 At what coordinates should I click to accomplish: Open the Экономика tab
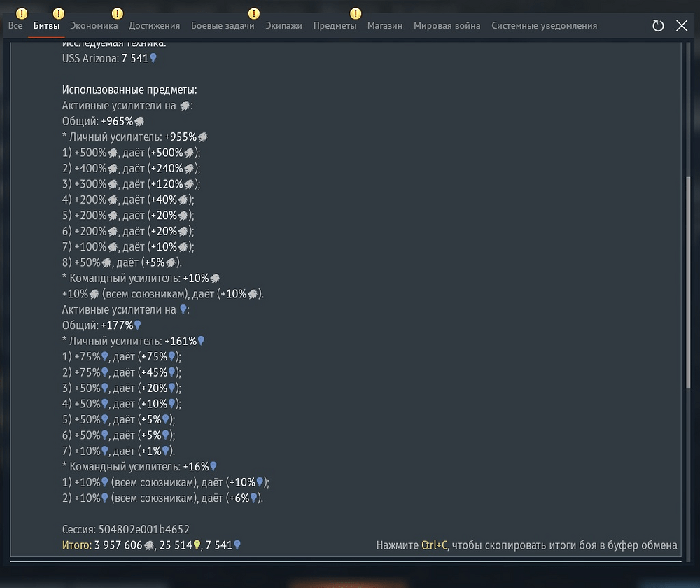click(x=94, y=26)
